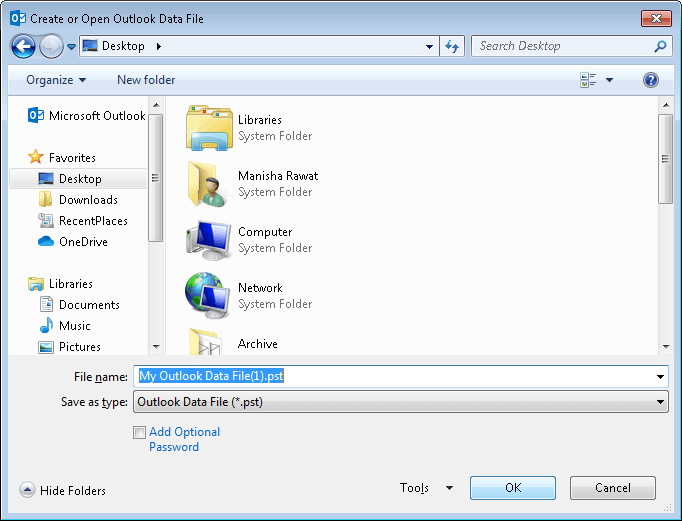
Task: Open the address bar history dropdown
Action: tap(429, 46)
